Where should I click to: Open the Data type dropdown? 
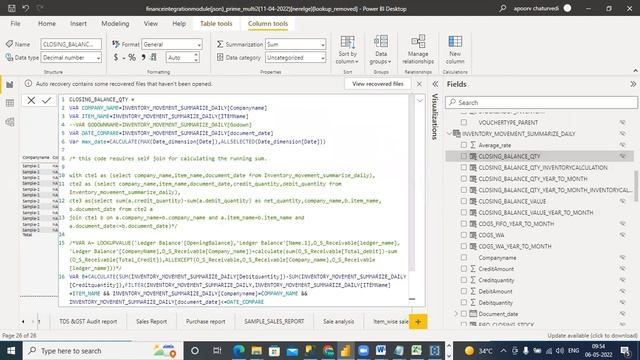pos(71,58)
